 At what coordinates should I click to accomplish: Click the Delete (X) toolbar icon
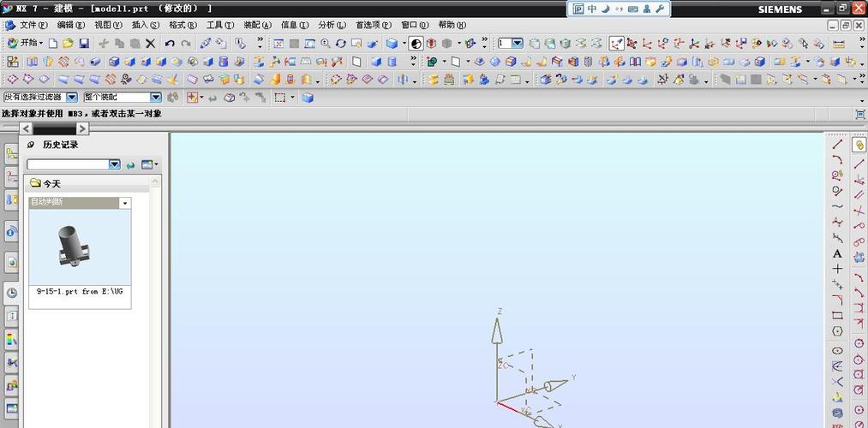(x=151, y=43)
